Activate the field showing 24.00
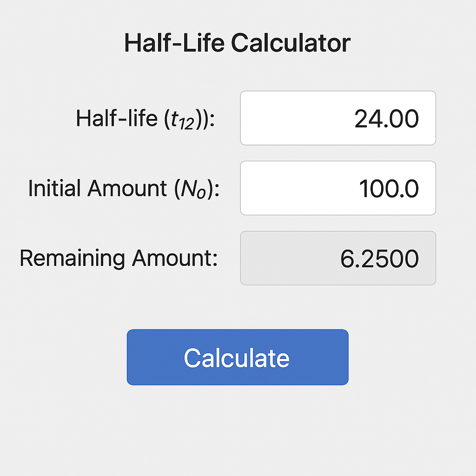This screenshot has height=476, width=476. 338,118
